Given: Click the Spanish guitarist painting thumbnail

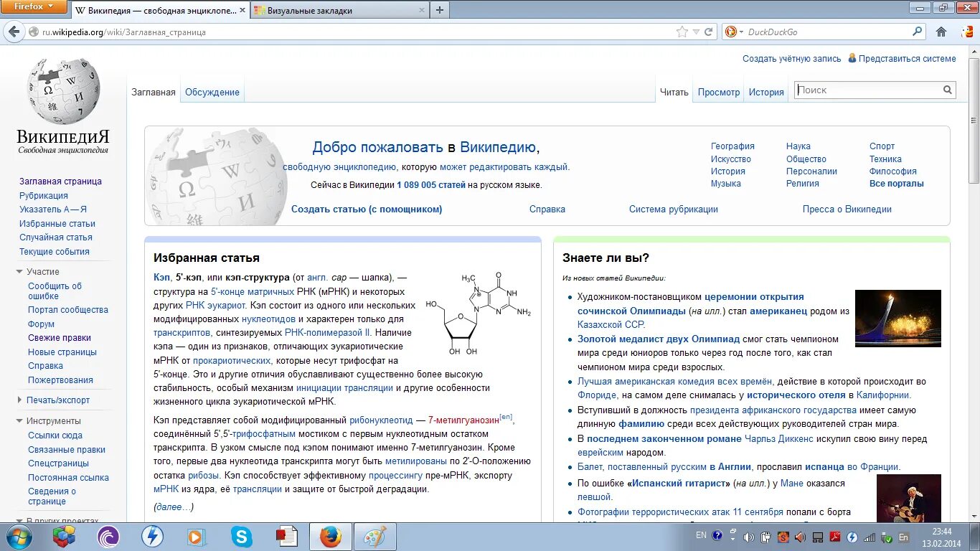Looking at the screenshot, I should click(x=909, y=498).
